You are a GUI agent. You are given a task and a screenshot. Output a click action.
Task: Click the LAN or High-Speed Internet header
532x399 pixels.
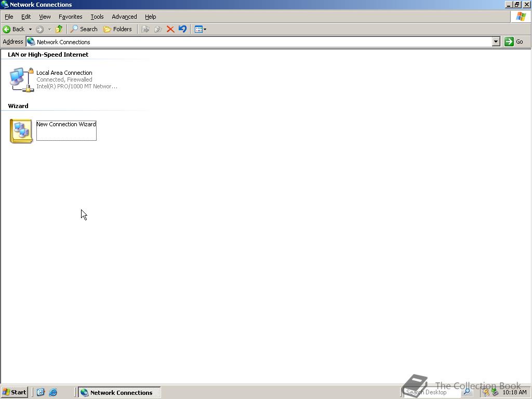48,55
